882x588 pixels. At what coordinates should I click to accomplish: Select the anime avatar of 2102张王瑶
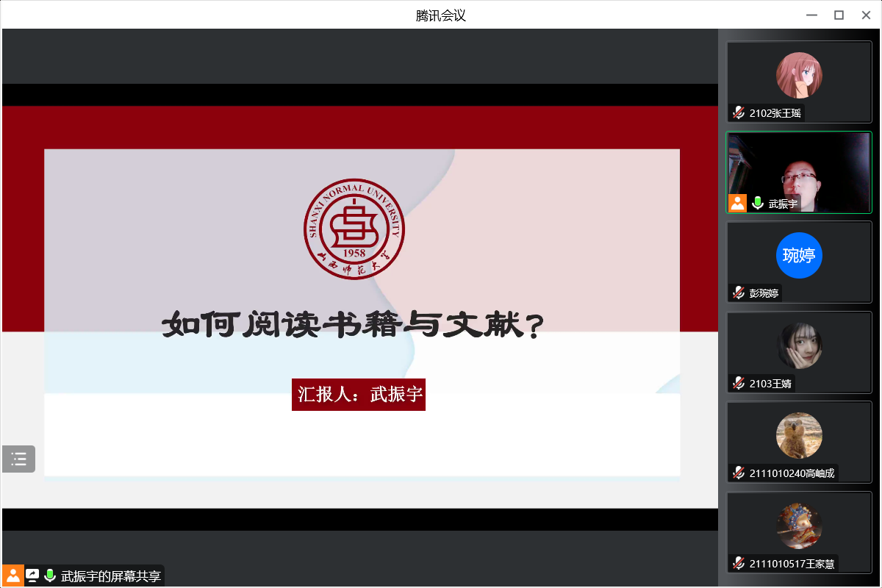(799, 75)
